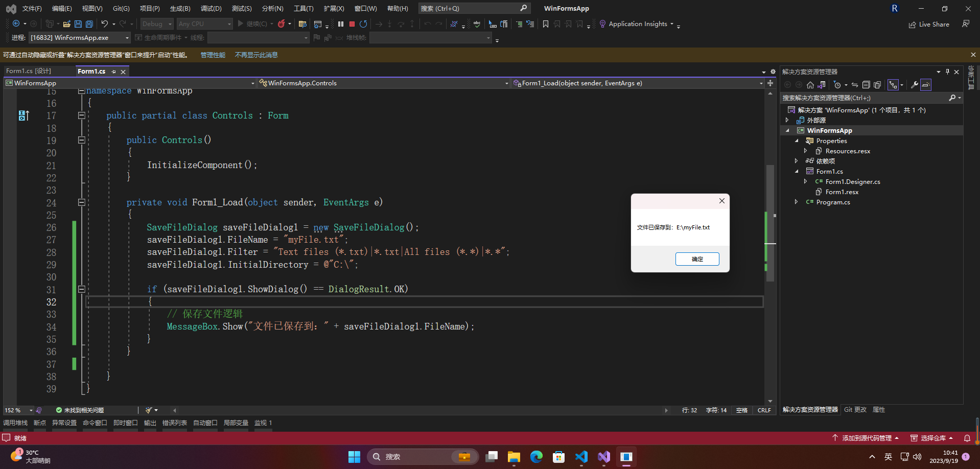Viewport: 980px width, 469px height.
Task: Click 确定 in the message box
Action: (x=697, y=259)
